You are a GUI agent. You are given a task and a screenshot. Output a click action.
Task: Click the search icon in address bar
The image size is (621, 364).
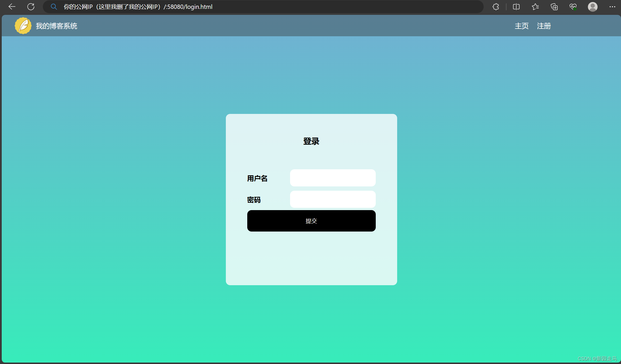(54, 7)
